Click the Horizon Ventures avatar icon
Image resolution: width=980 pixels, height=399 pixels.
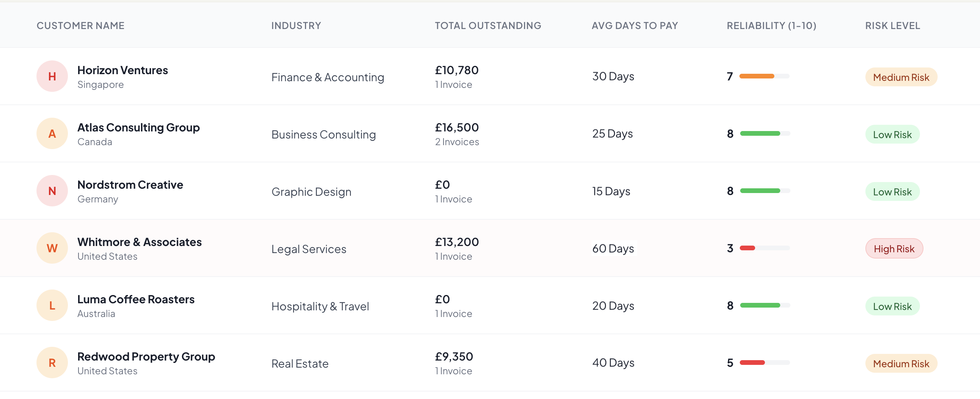coord(52,76)
